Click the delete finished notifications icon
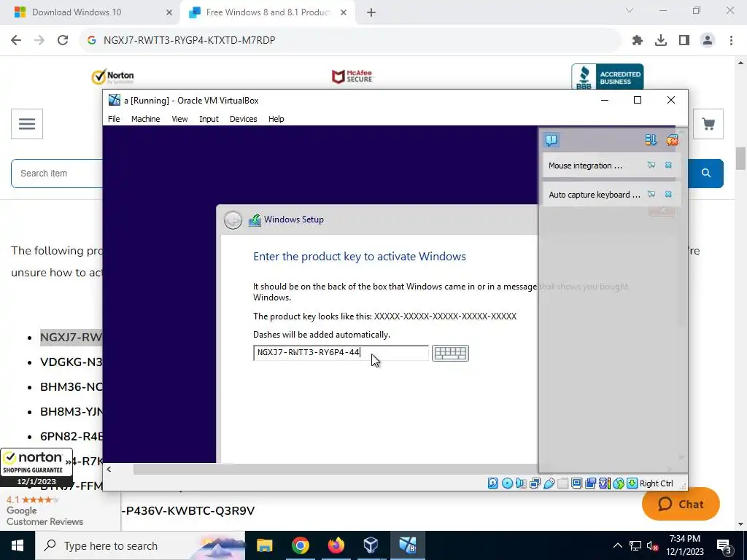This screenshot has width=747, height=560. 672,139
